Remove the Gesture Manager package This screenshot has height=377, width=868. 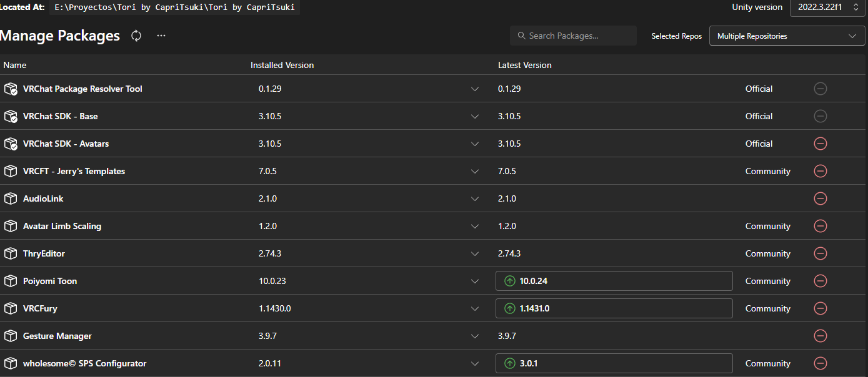click(x=821, y=336)
